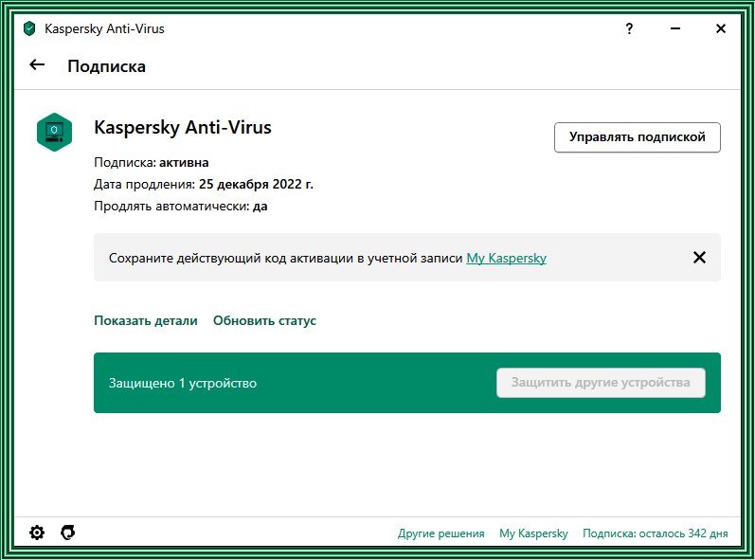This screenshot has width=755, height=560.
Task: Click the Защищено 1 устройство text
Action: [183, 384]
